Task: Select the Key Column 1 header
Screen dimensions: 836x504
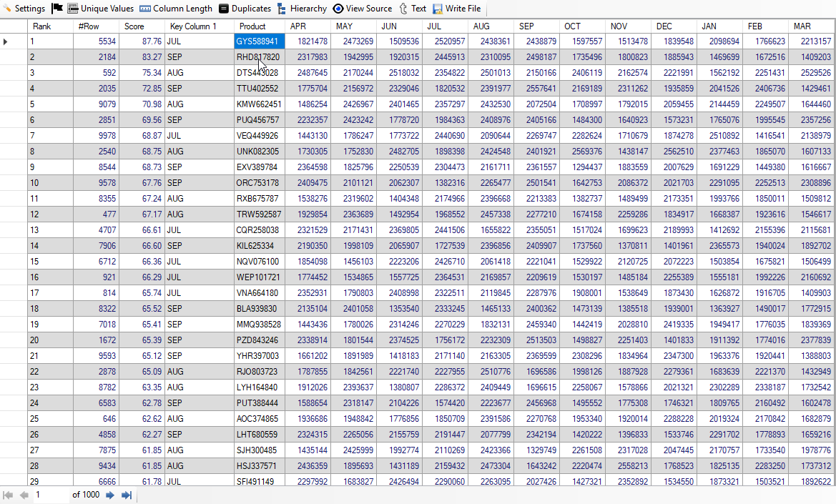Action: pos(199,26)
